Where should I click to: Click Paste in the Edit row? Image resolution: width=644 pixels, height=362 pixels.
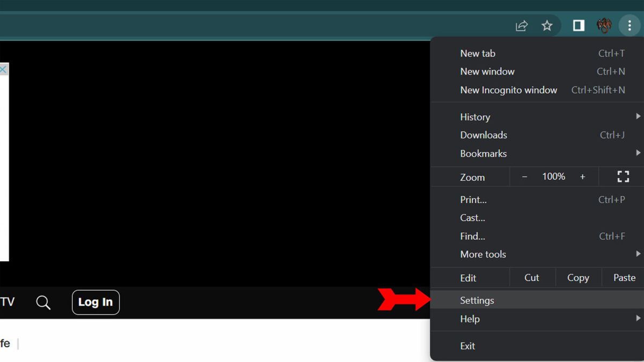624,278
